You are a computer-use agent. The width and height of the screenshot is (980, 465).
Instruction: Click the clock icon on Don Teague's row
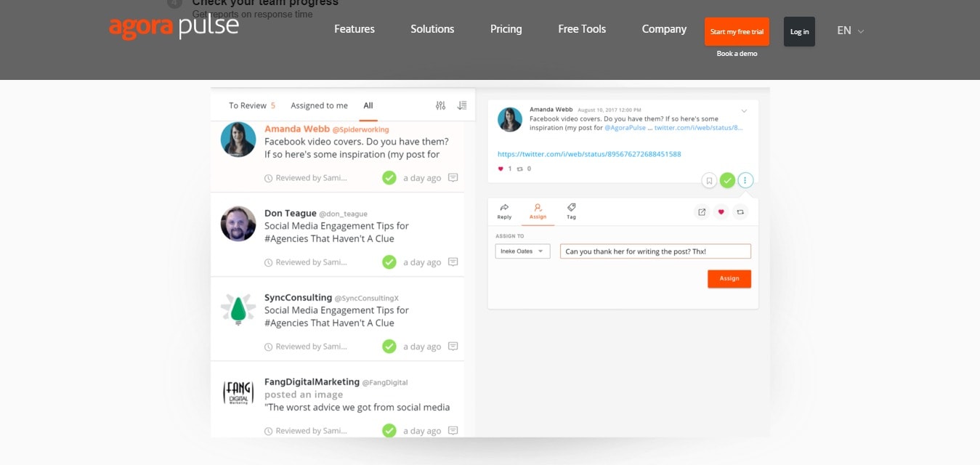point(269,262)
